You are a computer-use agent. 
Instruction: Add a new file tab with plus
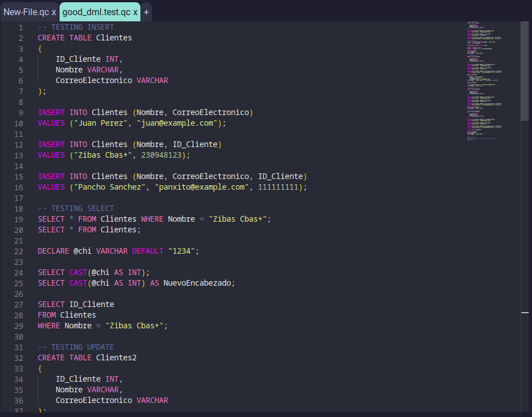click(x=146, y=12)
